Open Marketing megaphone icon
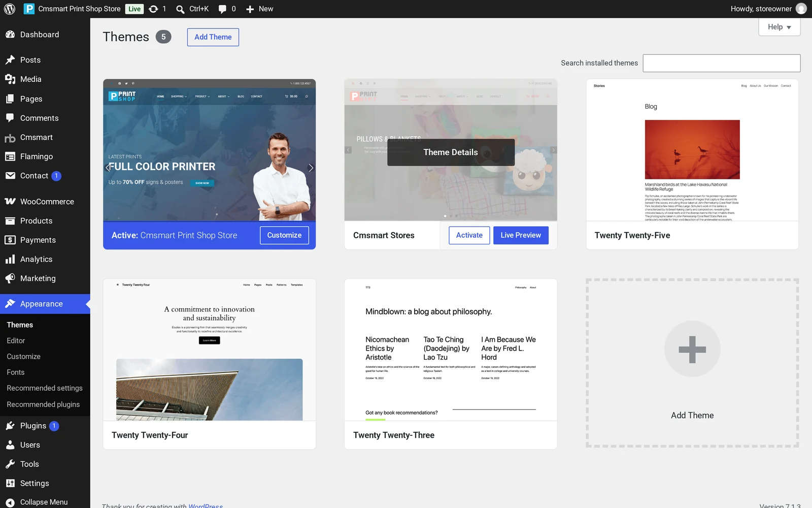Viewport: 812px width, 508px height. point(10,278)
